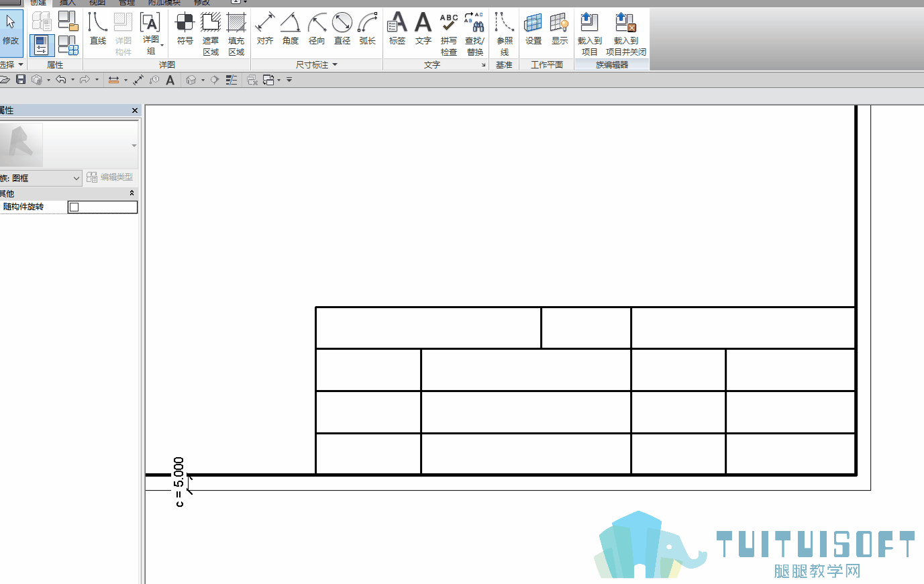Image resolution: width=924 pixels, height=584 pixels.
Task: Undo the last action in quick toolbar
Action: pos(61,80)
